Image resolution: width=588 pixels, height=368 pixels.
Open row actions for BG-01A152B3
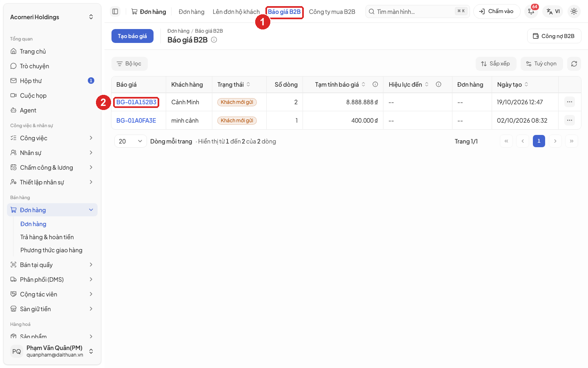(x=570, y=102)
